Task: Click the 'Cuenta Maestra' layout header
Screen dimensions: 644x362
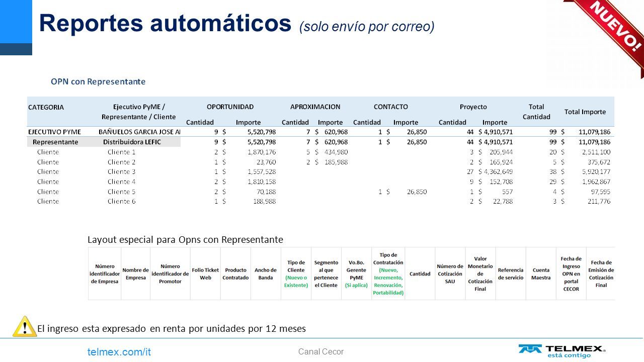Action: tap(541, 274)
